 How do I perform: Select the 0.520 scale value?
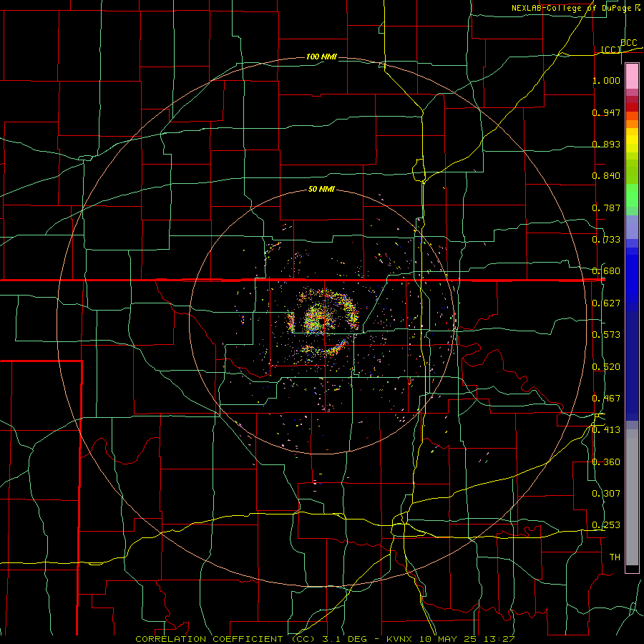pos(606,367)
